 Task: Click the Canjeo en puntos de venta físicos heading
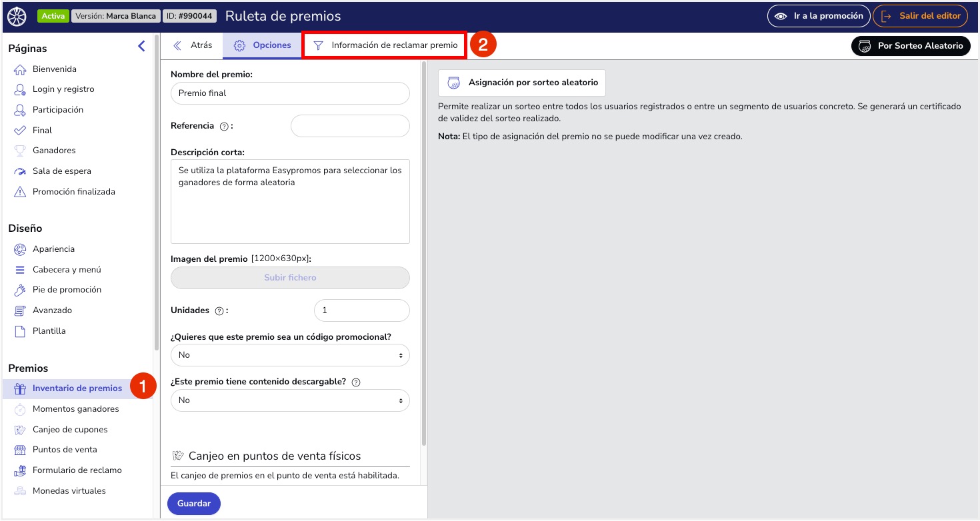(275, 456)
